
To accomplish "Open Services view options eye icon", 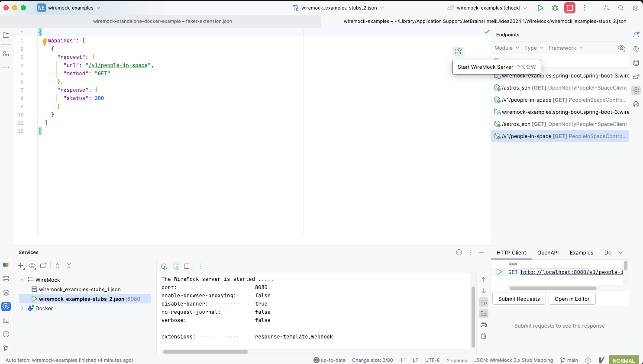I will pyautogui.click(x=32, y=266).
